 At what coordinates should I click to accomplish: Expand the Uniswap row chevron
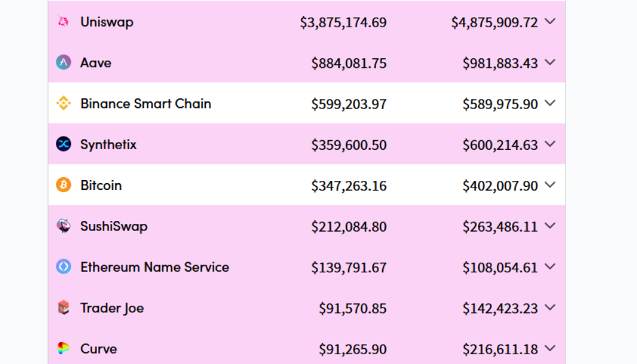pyautogui.click(x=550, y=21)
